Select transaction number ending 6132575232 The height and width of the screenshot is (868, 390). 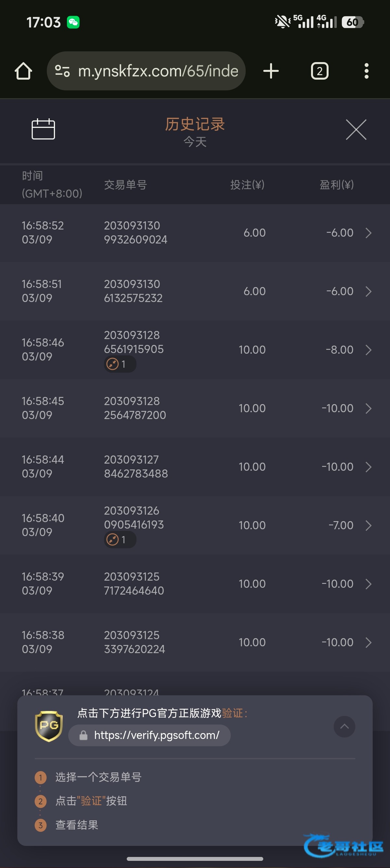pos(133,291)
